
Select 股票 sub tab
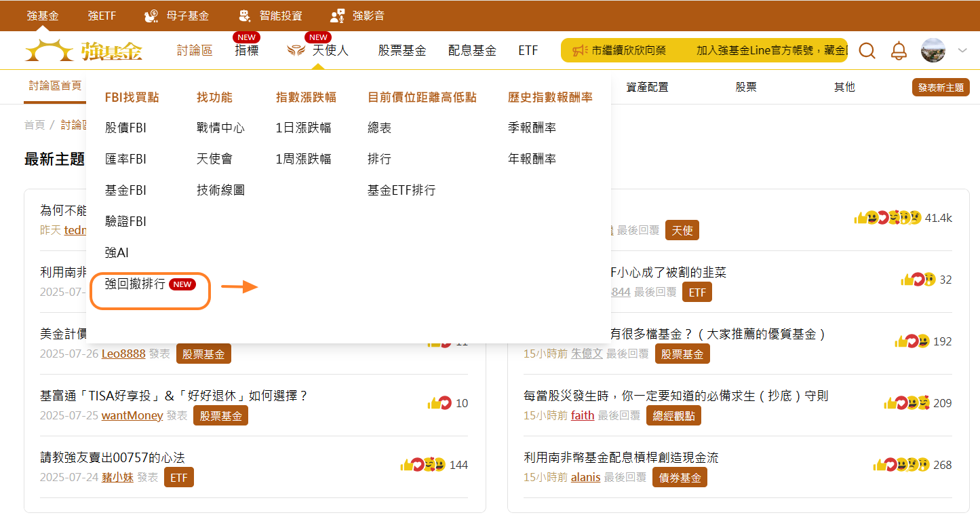746,87
